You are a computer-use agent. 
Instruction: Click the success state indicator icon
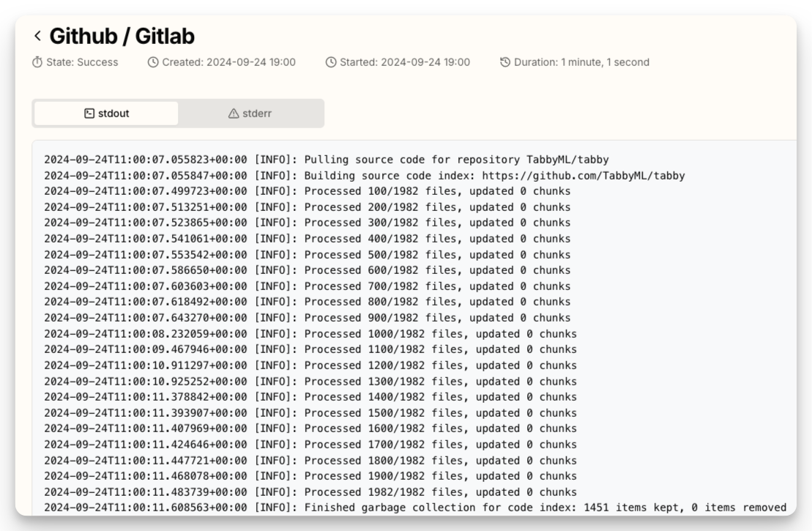[38, 62]
